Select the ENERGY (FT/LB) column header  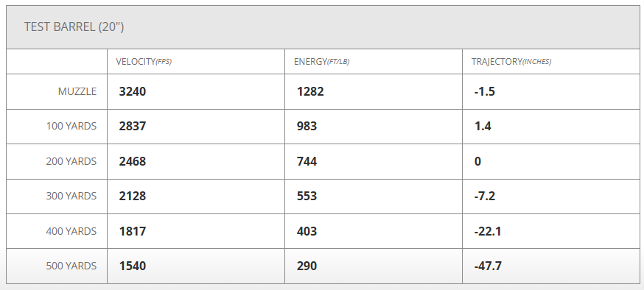[321, 62]
